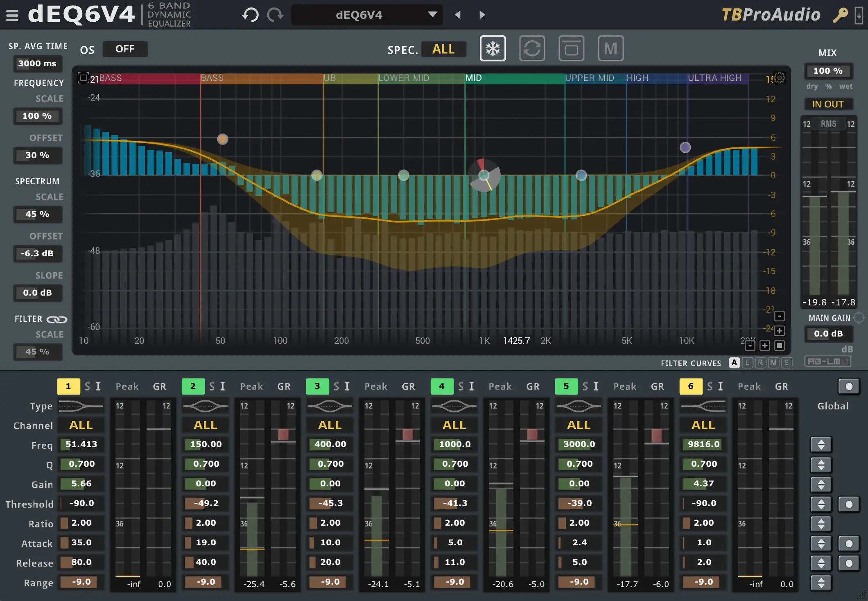Click the ULTRA HIGH band label

714,78
